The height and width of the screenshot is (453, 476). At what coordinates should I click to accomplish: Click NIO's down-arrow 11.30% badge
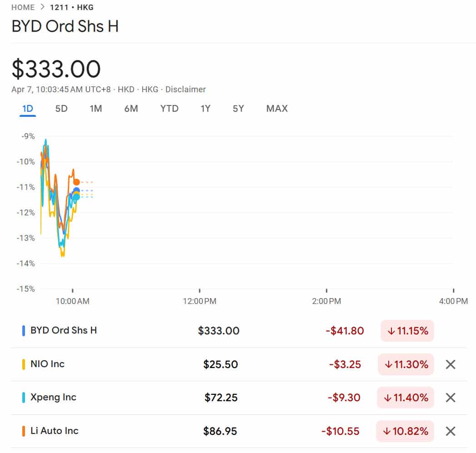point(405,364)
